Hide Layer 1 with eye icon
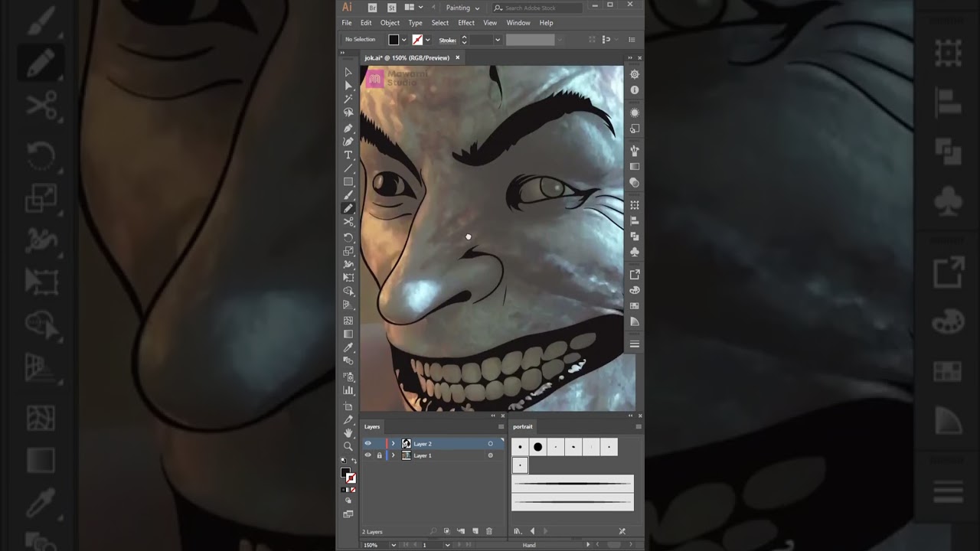Image resolution: width=980 pixels, height=551 pixels. pos(368,455)
